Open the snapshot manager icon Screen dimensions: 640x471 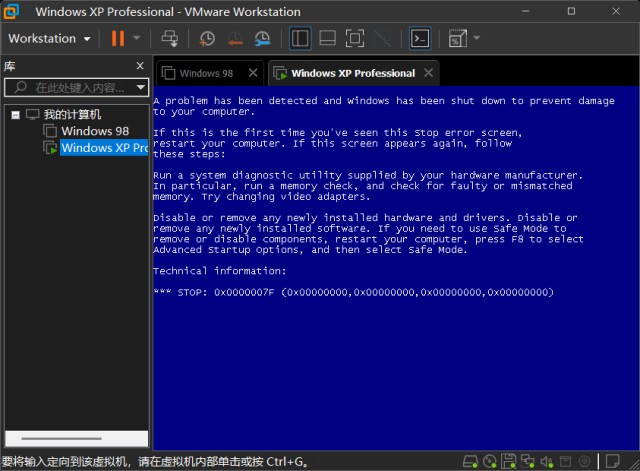[x=262, y=39]
